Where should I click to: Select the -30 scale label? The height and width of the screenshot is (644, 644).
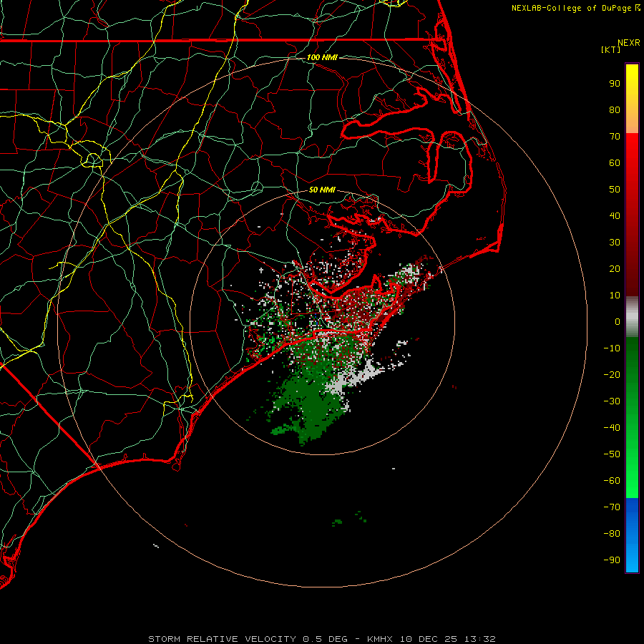pos(612,401)
